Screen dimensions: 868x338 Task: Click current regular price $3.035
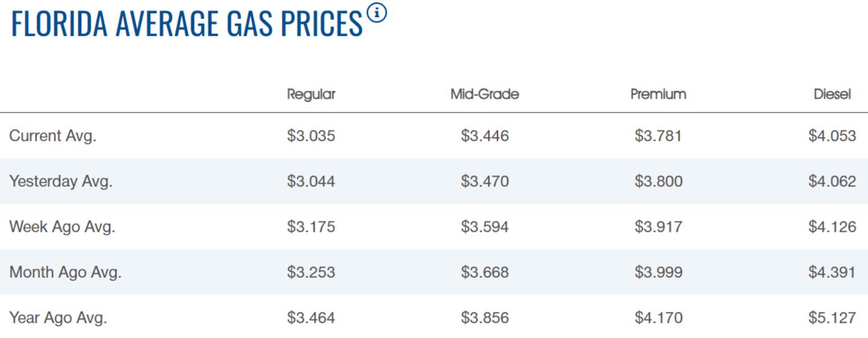click(311, 136)
